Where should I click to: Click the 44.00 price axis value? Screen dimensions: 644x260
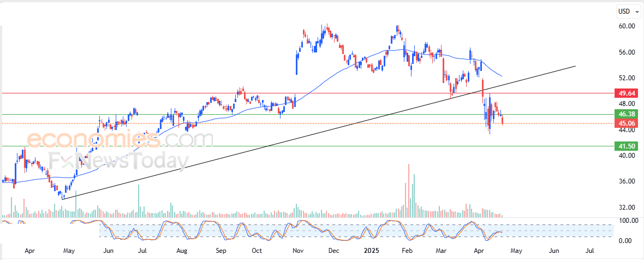[x=627, y=130]
